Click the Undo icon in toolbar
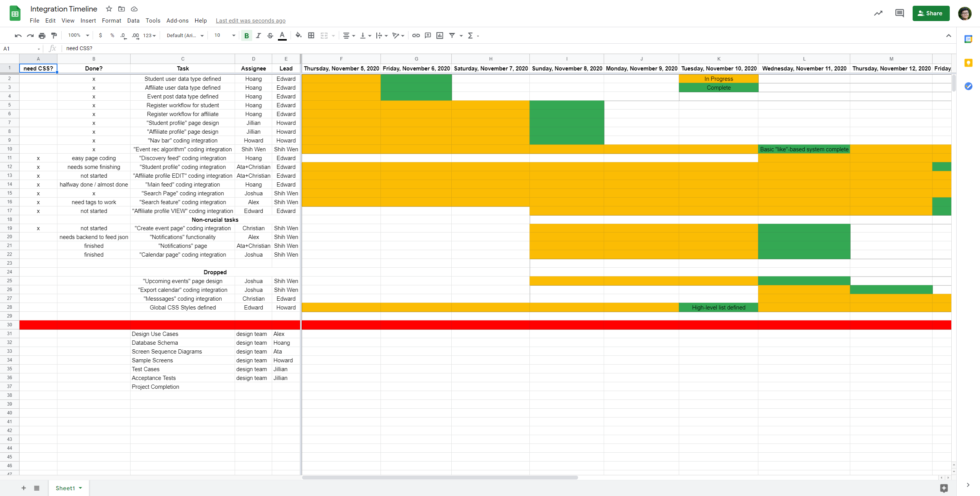Viewport: 980px width, 496px height. [18, 36]
